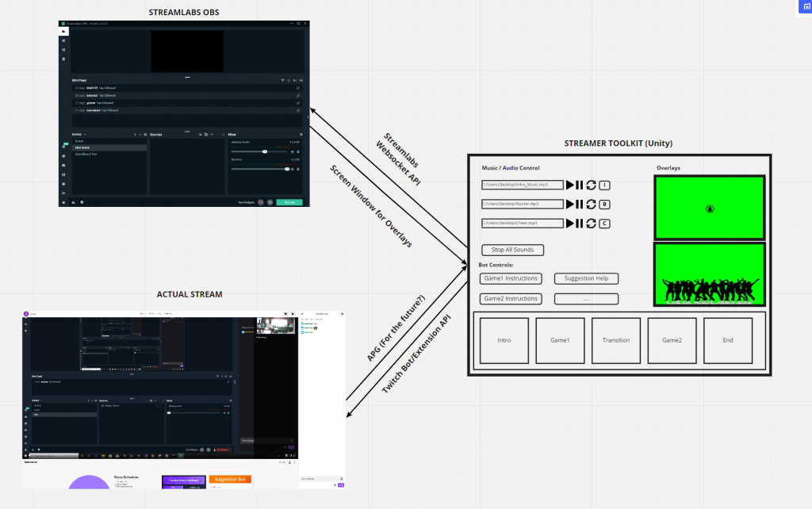Click the green Go Live button

tap(289, 202)
